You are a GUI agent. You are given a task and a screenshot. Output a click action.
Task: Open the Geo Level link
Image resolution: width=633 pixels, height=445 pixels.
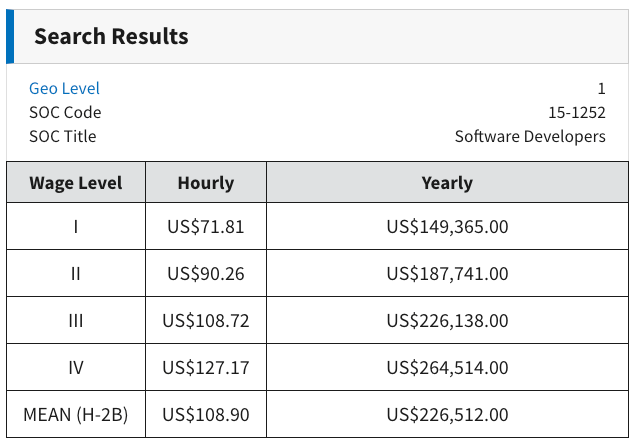64,88
